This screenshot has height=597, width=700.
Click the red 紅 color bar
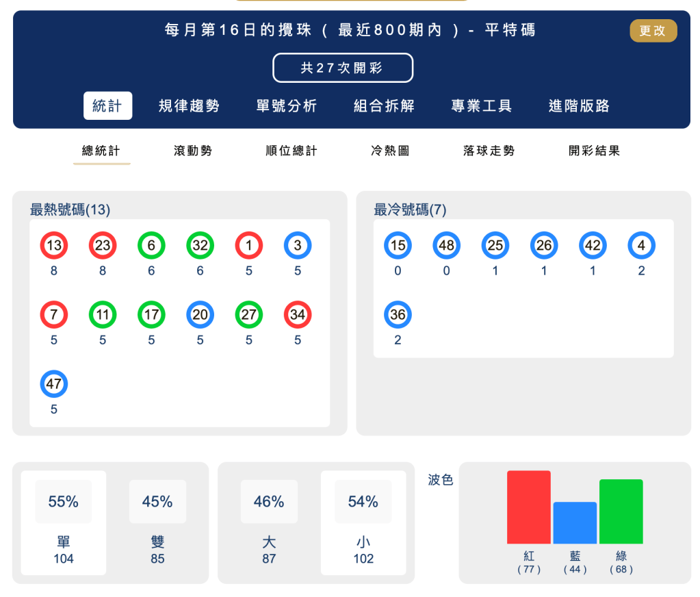click(528, 507)
